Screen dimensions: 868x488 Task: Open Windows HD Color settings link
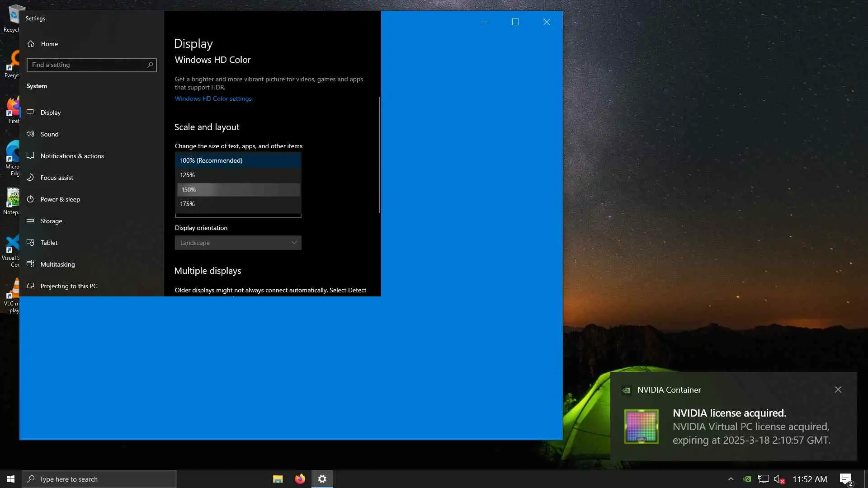tap(213, 99)
